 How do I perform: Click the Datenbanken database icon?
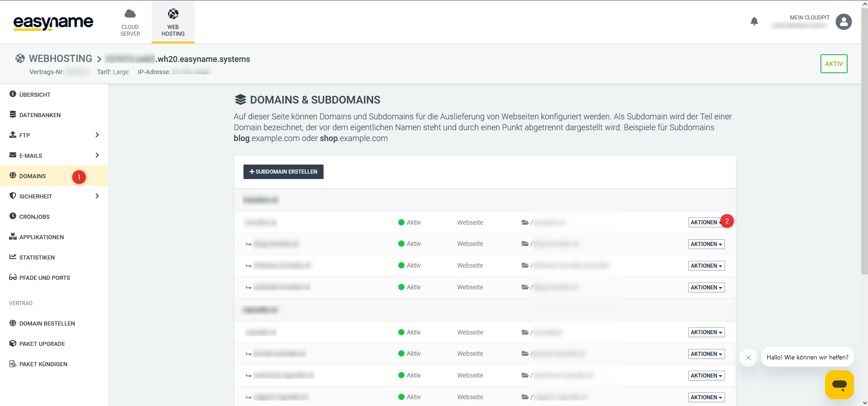(x=13, y=114)
